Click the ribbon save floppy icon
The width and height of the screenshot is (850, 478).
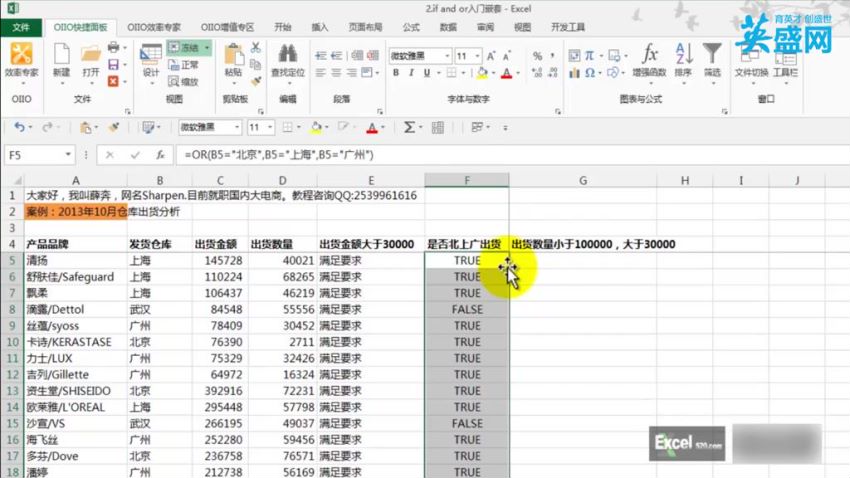coord(113,65)
